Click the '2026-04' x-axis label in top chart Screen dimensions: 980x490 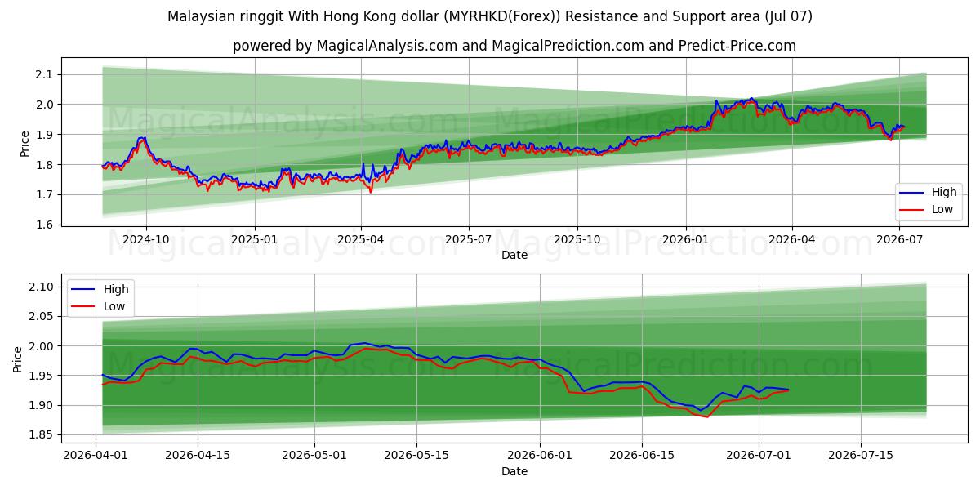point(792,240)
